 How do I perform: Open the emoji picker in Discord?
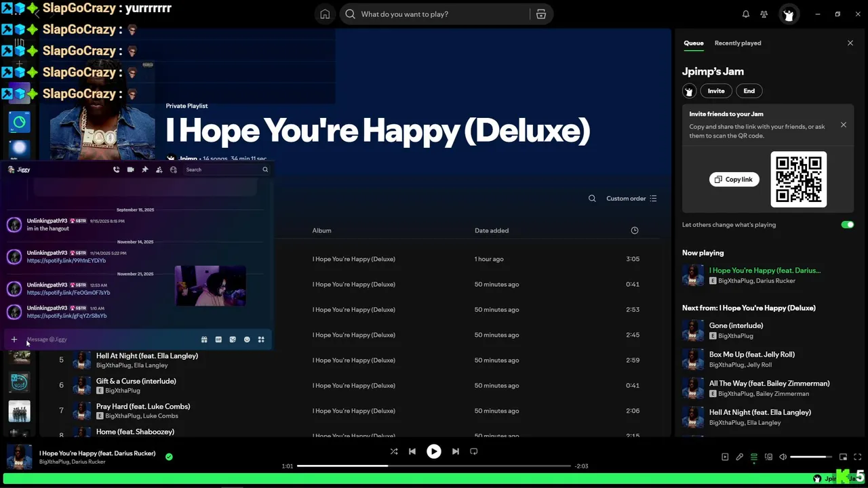click(247, 340)
